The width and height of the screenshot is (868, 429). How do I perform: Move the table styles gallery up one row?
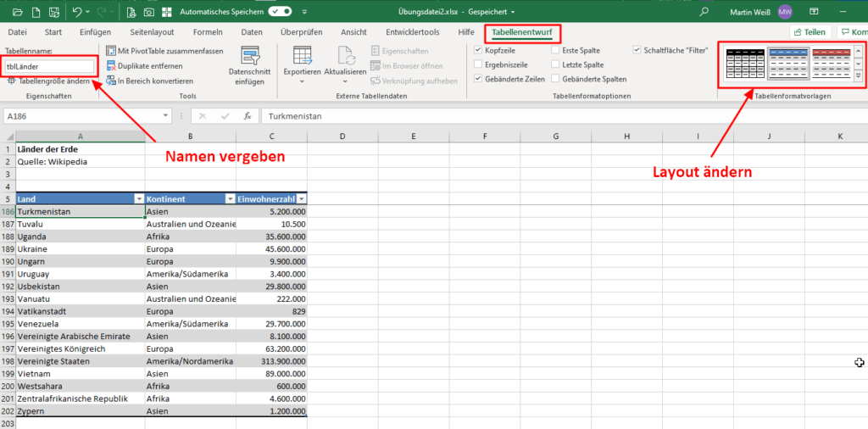coord(859,52)
